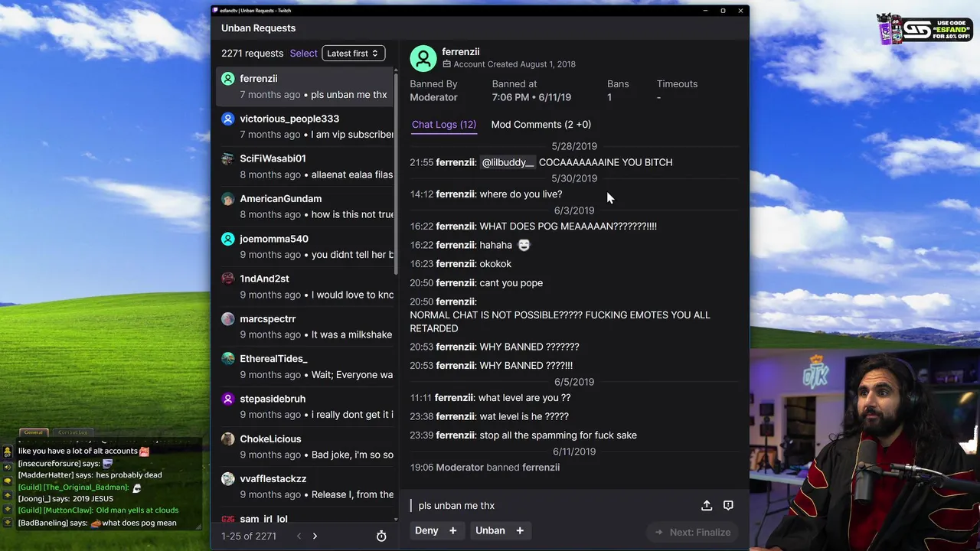Open joemomma540 unban request
The height and width of the screenshot is (551, 980).
pyautogui.click(x=305, y=246)
